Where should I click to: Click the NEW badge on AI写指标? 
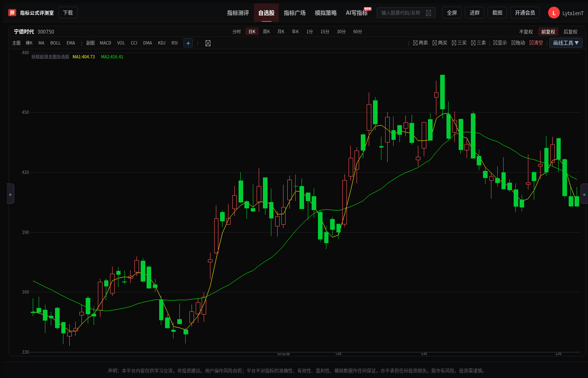click(x=367, y=9)
